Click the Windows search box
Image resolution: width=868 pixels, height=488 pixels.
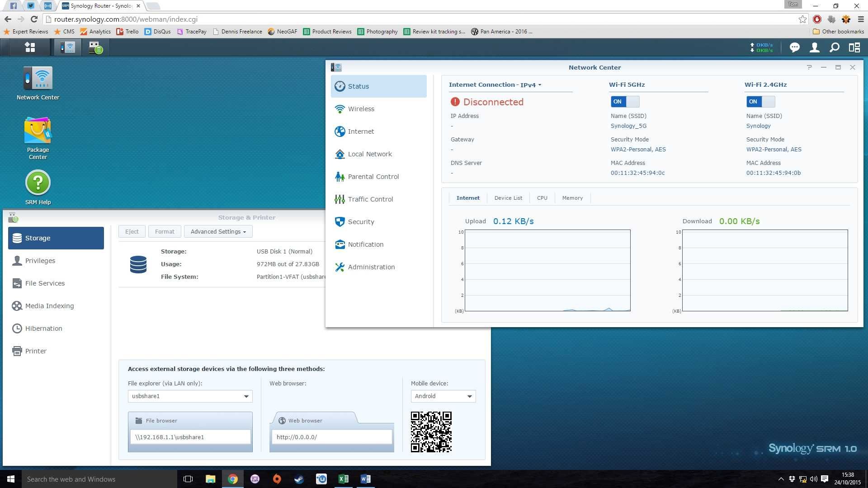(x=99, y=479)
